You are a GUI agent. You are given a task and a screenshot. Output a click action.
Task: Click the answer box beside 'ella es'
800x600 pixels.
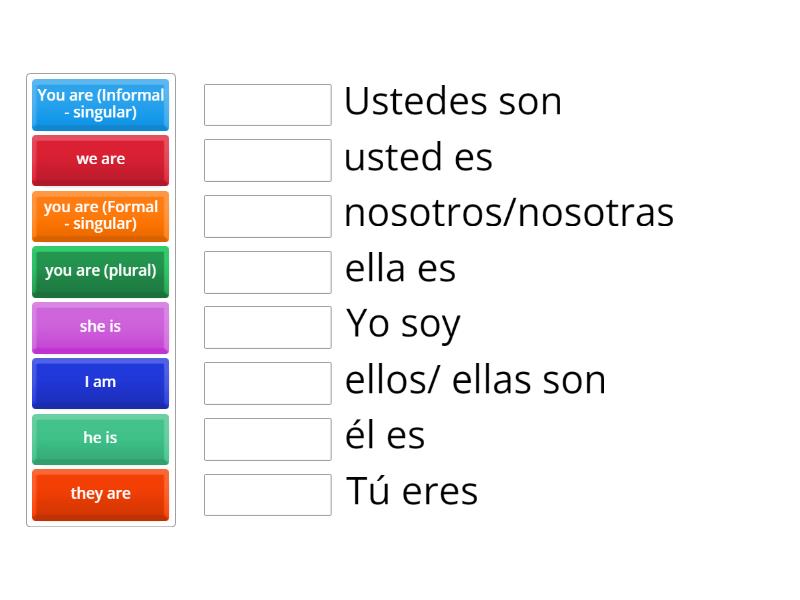point(267,271)
